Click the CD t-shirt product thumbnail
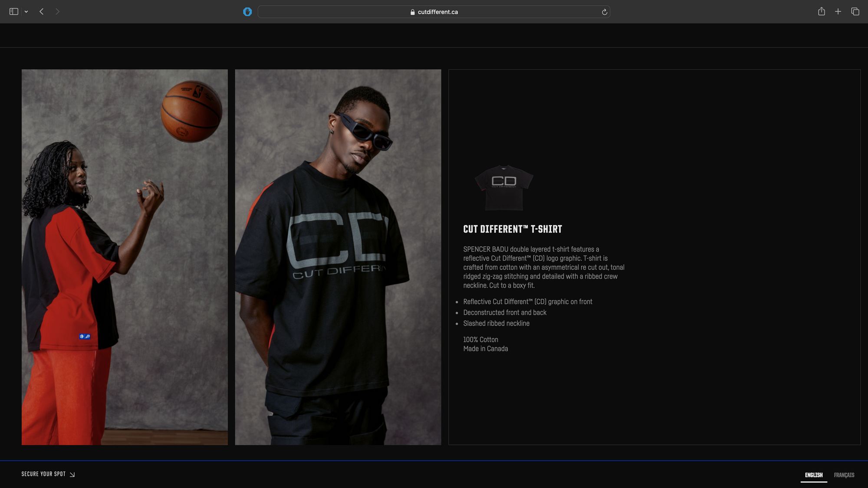The height and width of the screenshot is (488, 868). tap(503, 187)
